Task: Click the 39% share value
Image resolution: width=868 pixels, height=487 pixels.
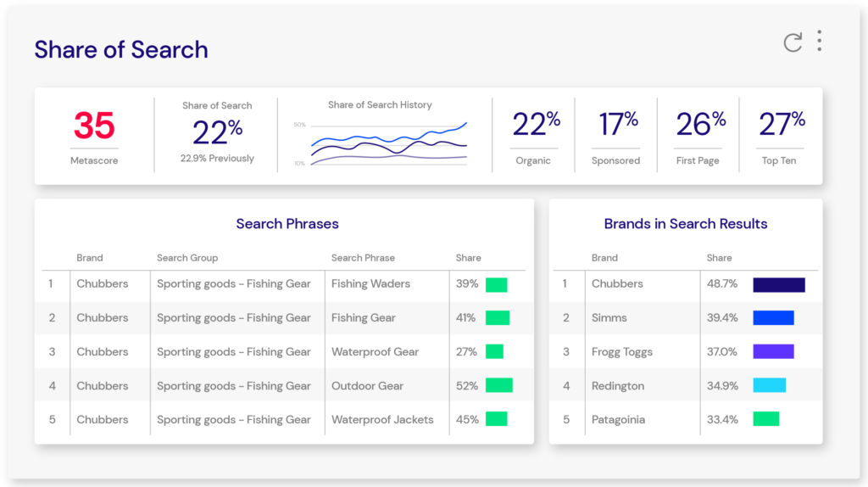Action: point(467,283)
